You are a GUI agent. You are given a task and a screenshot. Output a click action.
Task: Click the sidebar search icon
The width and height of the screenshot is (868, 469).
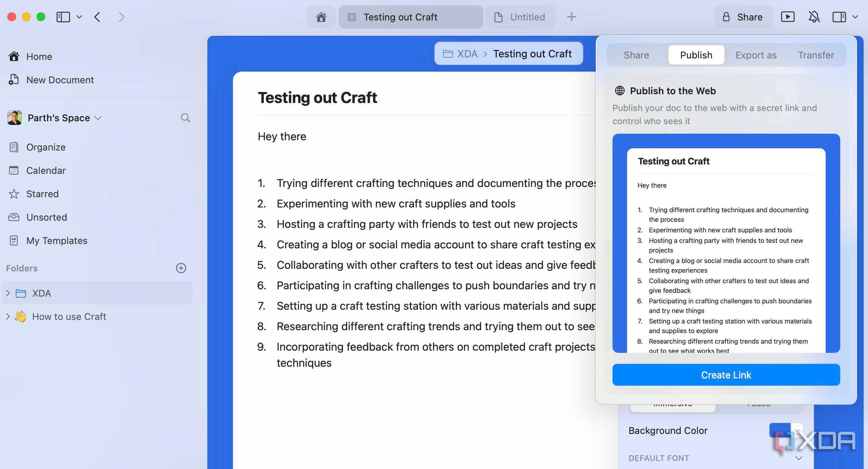[x=185, y=118]
